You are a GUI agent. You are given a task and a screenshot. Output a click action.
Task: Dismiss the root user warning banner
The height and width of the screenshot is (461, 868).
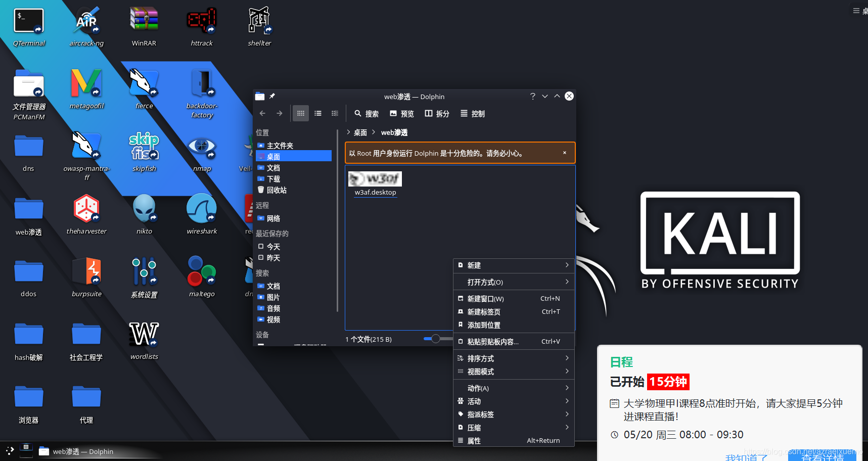[x=565, y=153]
